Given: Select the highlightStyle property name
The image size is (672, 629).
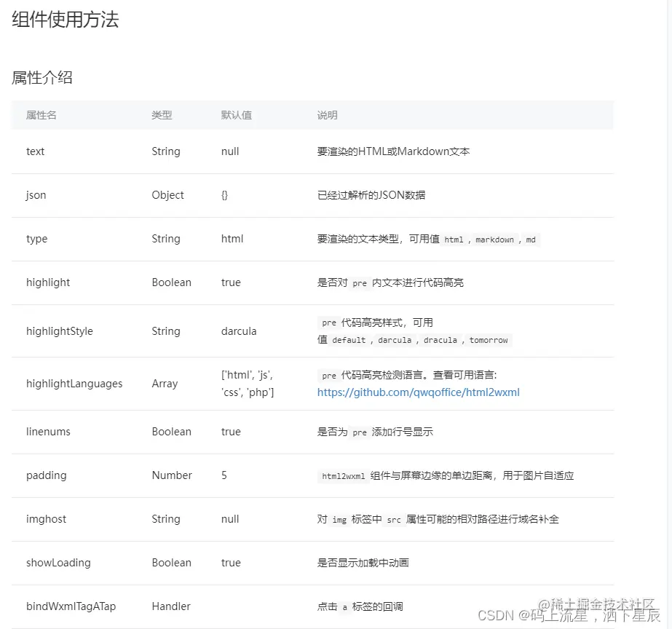Looking at the screenshot, I should (x=61, y=331).
